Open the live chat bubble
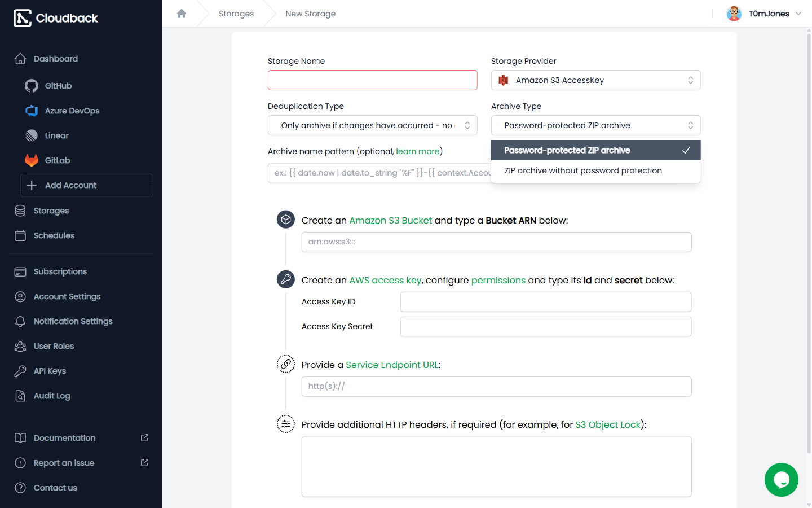 pyautogui.click(x=782, y=480)
